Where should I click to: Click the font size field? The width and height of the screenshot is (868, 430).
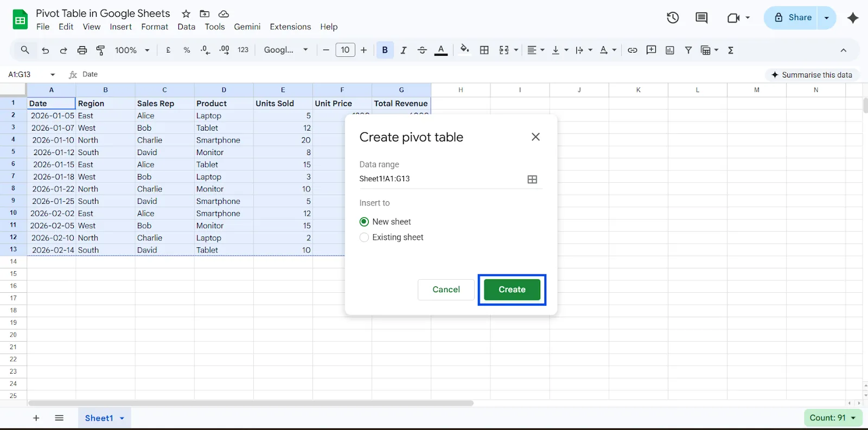(x=345, y=50)
